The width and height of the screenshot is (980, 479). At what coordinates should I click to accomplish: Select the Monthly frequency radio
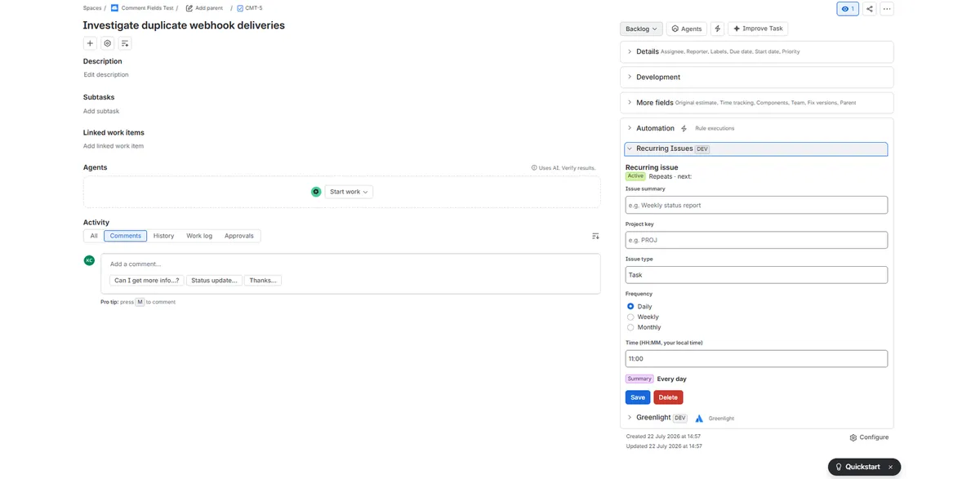630,327
